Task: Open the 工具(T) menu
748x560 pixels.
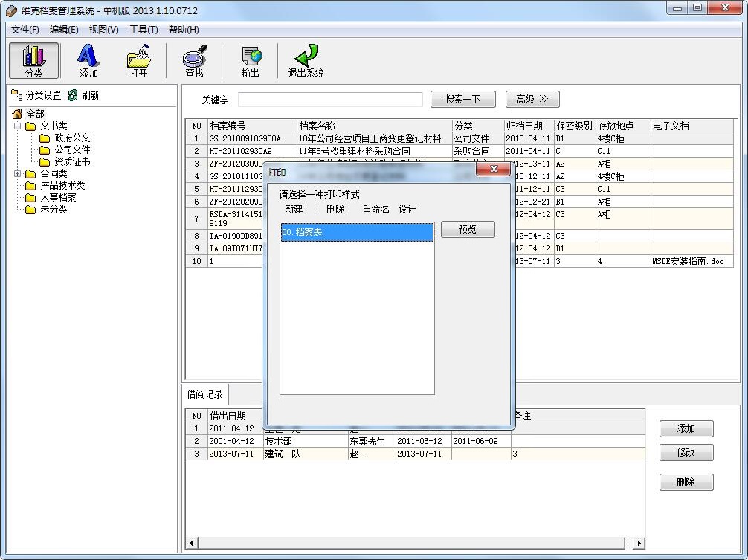Action: click(144, 30)
